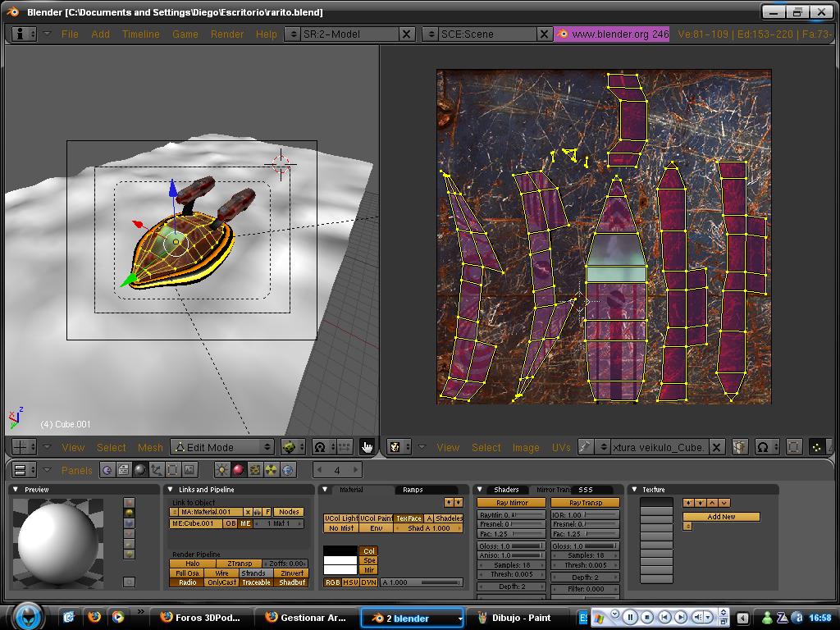Viewport: 840px width, 630px height.
Task: Click the Dibujo - Paint taskbar button
Action: coord(517,618)
